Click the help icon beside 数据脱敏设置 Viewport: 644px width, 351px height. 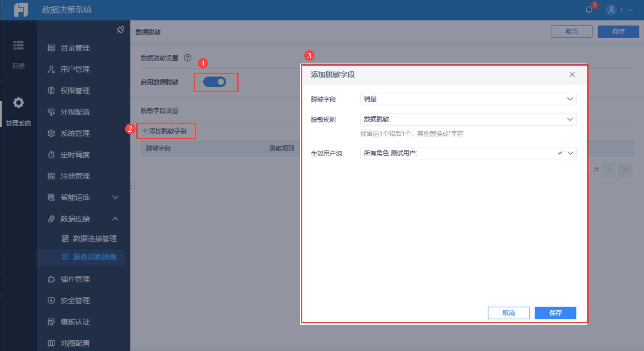pos(187,58)
